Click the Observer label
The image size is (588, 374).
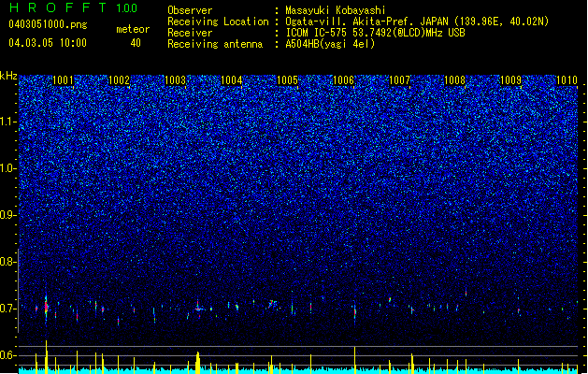[x=190, y=10]
